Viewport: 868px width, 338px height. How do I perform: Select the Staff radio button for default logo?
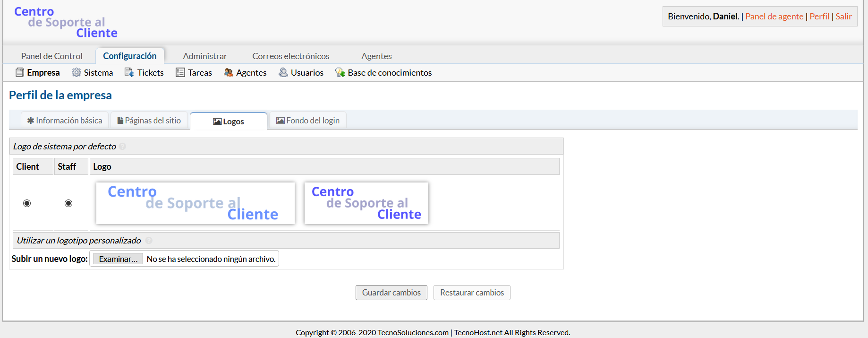tap(68, 203)
